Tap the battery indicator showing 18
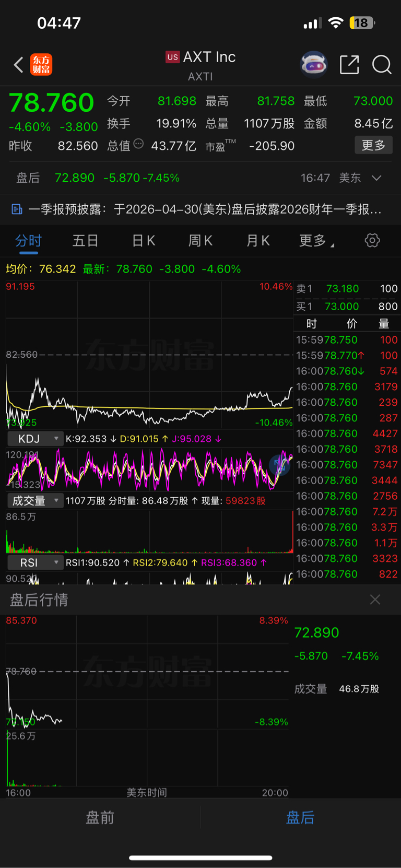Image resolution: width=401 pixels, height=868 pixels. tap(362, 23)
